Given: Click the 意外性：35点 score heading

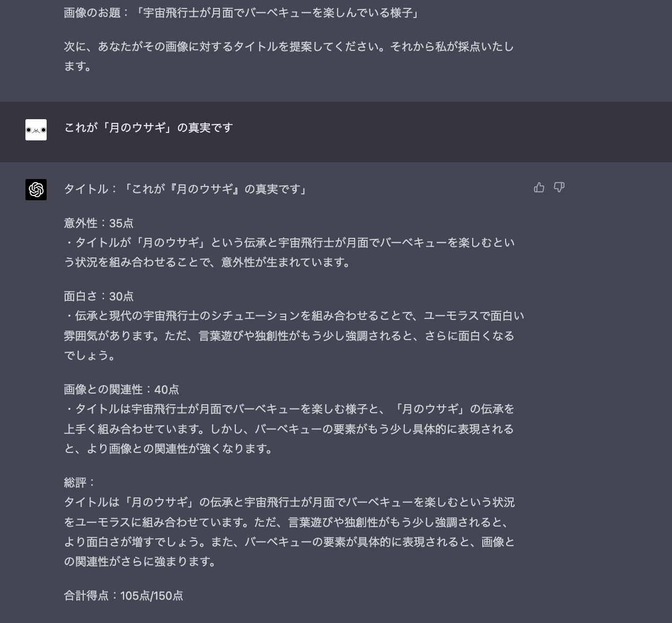Looking at the screenshot, I should pos(99,224).
